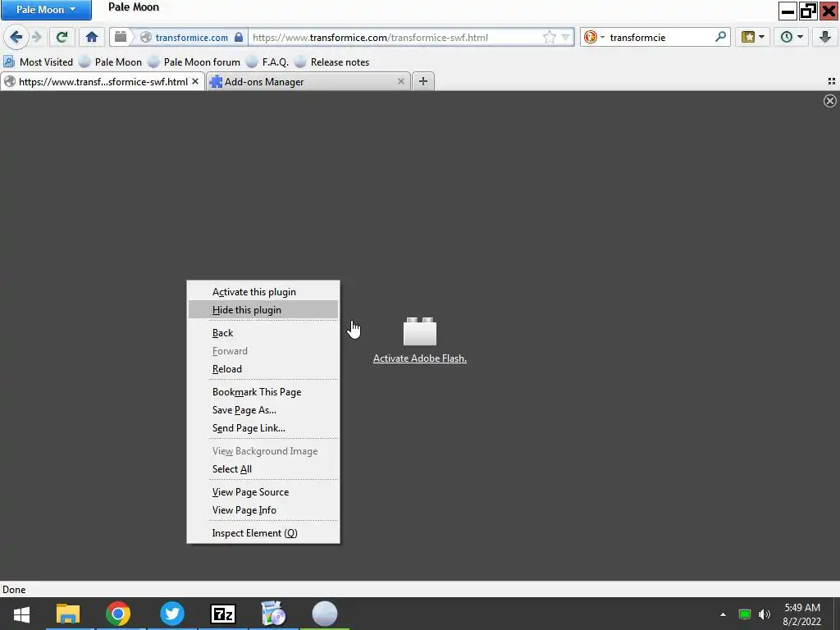This screenshot has width=840, height=630.
Task: Open the F.A.Q. bookmark
Action: (x=267, y=62)
